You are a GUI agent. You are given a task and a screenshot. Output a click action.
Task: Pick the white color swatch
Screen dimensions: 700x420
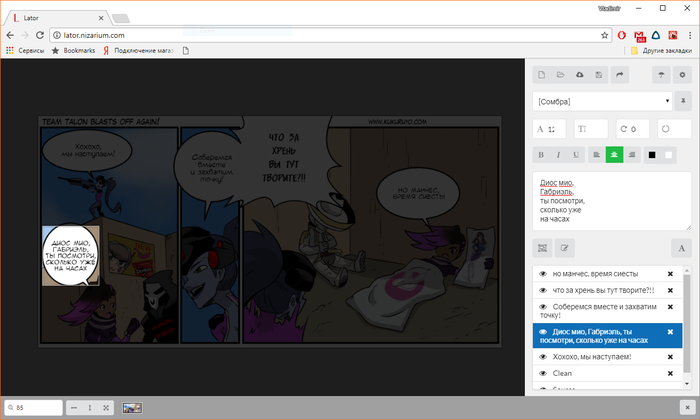[x=668, y=155]
